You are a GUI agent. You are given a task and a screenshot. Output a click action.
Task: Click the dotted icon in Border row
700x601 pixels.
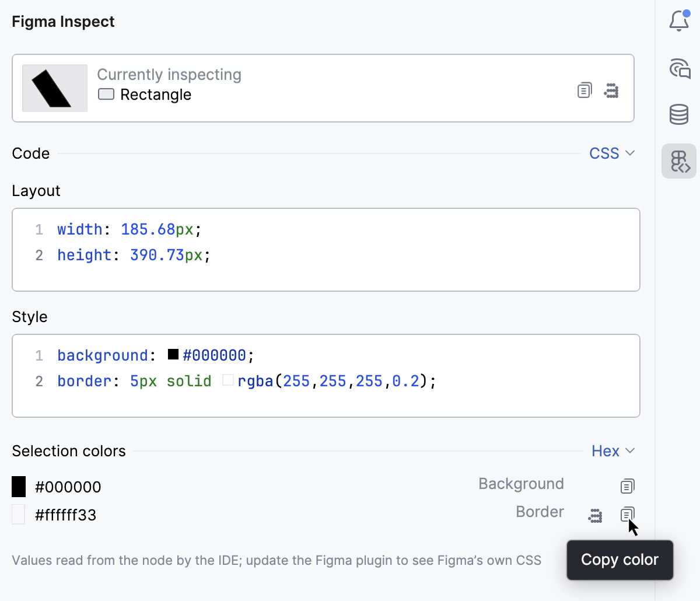(x=595, y=515)
